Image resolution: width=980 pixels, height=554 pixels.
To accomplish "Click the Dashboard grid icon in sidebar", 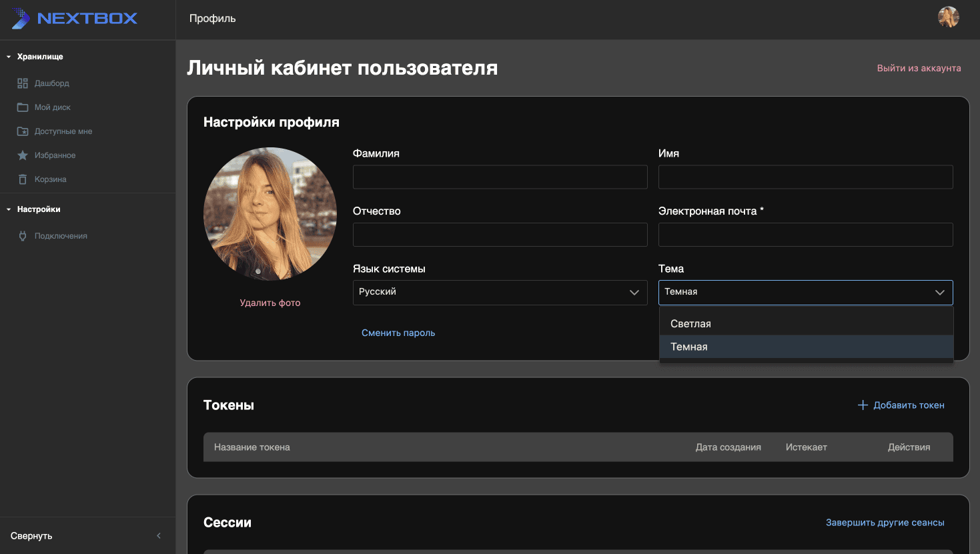I will 23,83.
